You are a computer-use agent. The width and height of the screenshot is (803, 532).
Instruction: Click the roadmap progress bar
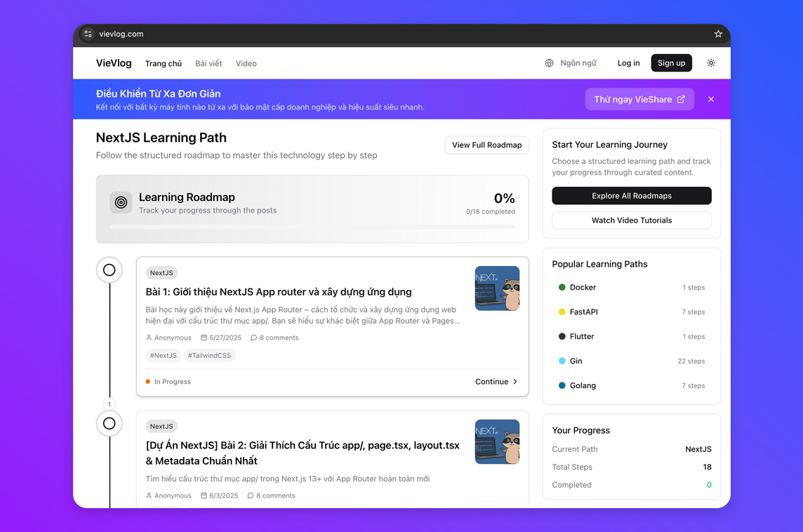(312, 227)
